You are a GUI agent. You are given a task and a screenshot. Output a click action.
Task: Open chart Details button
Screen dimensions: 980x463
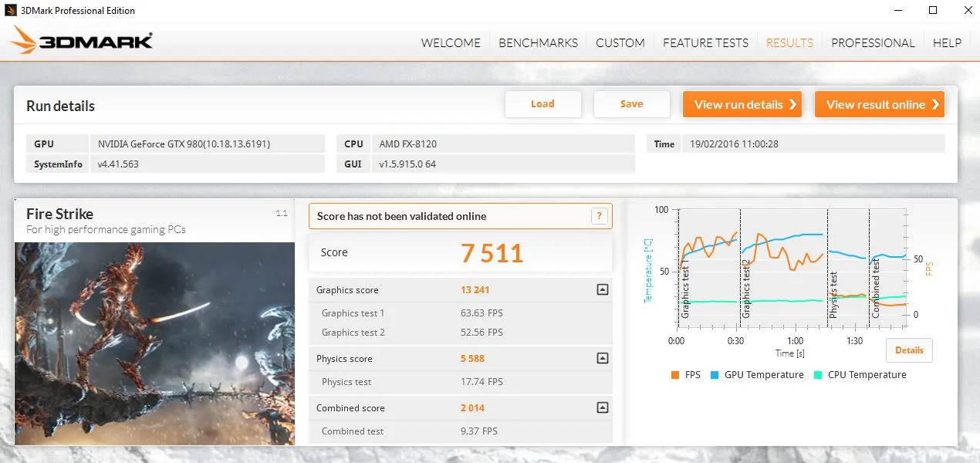[909, 350]
